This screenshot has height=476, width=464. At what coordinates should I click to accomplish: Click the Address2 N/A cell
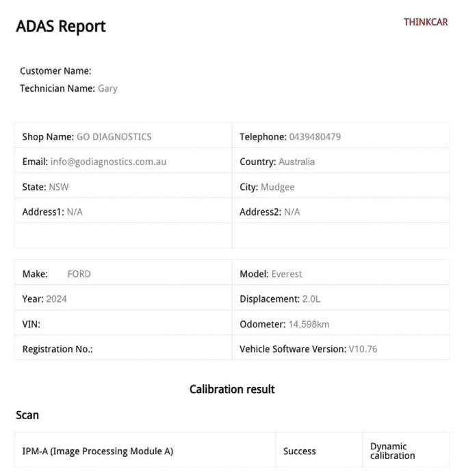click(x=341, y=211)
